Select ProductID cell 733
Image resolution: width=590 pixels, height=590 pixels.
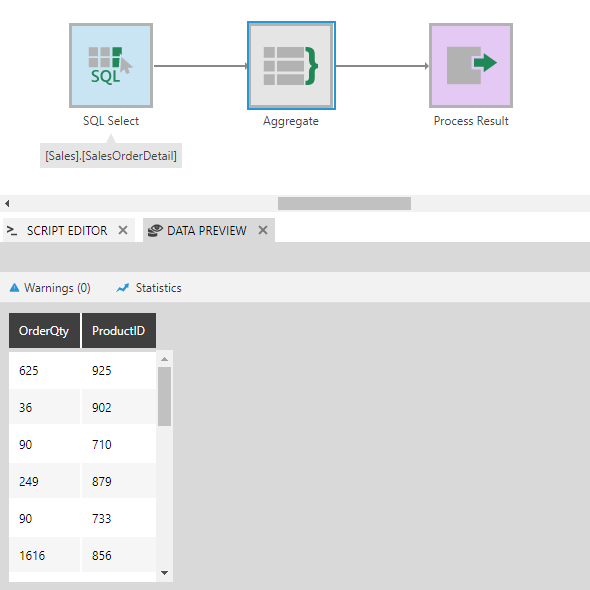click(119, 519)
